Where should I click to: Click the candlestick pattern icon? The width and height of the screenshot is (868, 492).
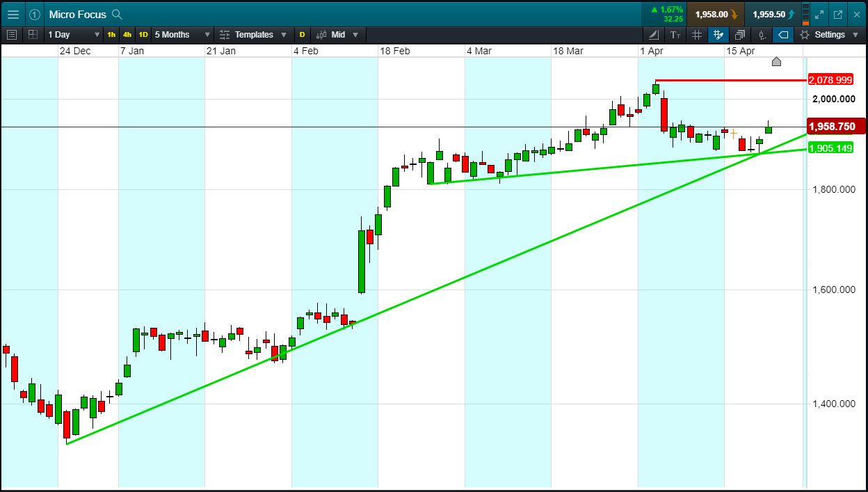point(762,34)
